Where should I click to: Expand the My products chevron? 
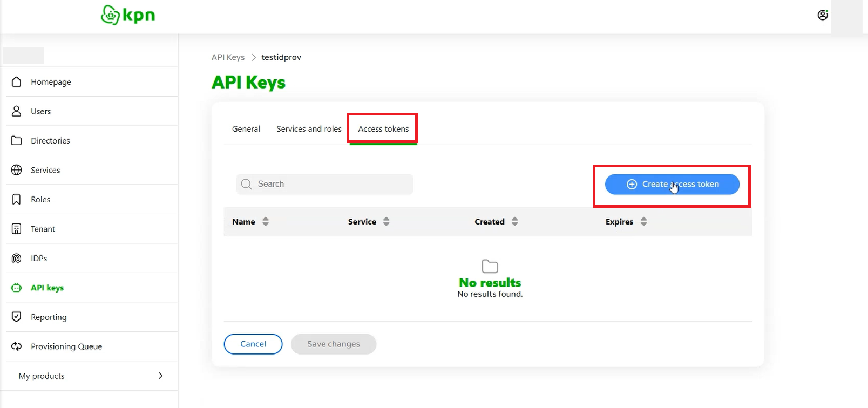click(160, 376)
